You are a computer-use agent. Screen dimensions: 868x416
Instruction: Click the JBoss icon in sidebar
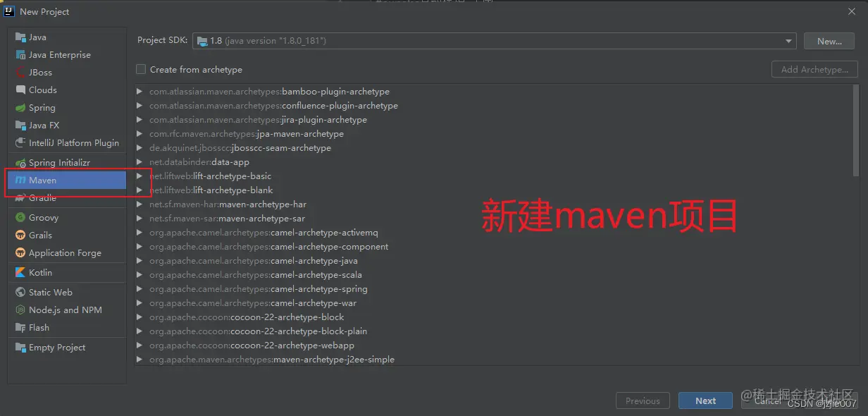[x=21, y=72]
